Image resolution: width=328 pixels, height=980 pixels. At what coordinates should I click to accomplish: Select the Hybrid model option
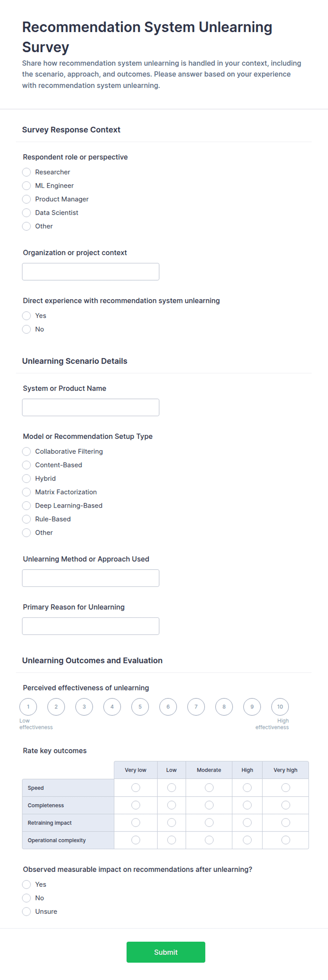(26, 479)
